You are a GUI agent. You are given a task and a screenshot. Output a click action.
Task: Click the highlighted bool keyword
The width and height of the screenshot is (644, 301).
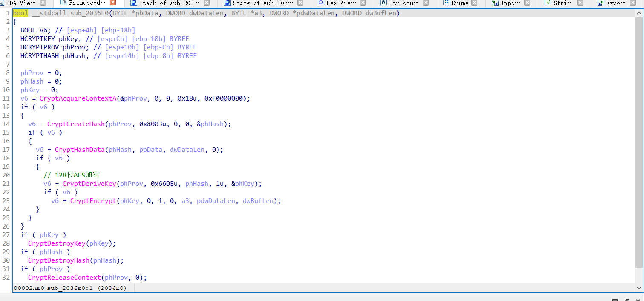point(20,13)
